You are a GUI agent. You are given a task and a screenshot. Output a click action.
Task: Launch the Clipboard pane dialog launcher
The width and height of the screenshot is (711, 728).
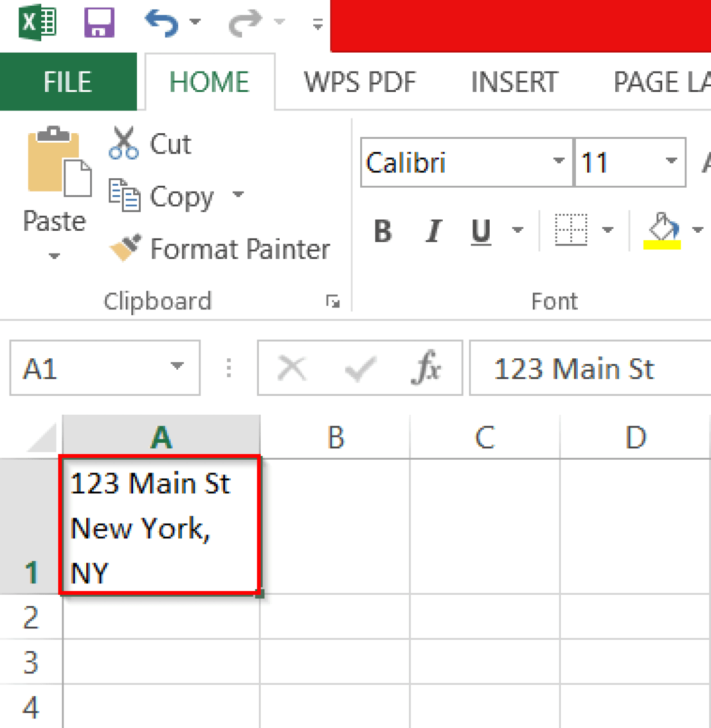333,301
